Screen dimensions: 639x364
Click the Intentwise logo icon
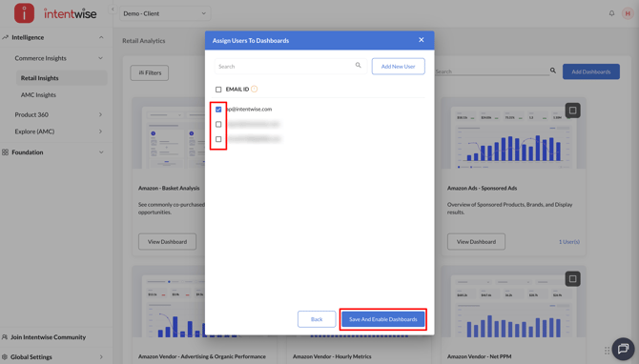pos(24,13)
